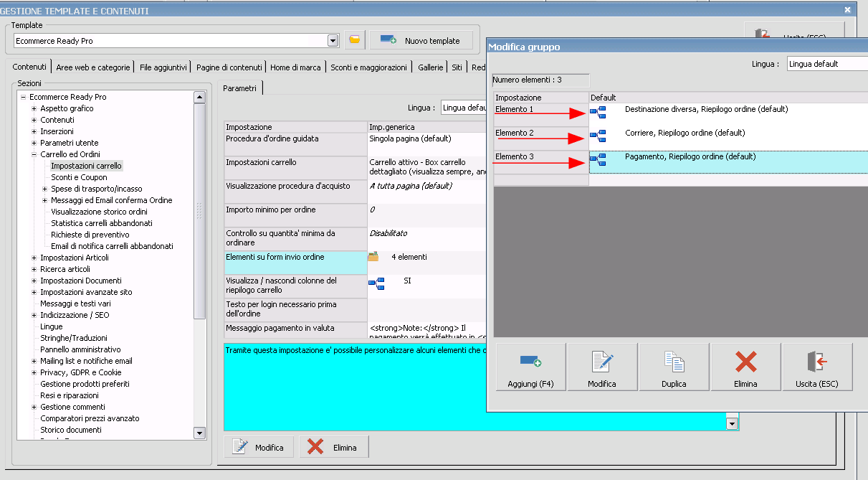This screenshot has height=480, width=868.
Task: Click folder icon beside 4 elementi
Action: coord(373,256)
